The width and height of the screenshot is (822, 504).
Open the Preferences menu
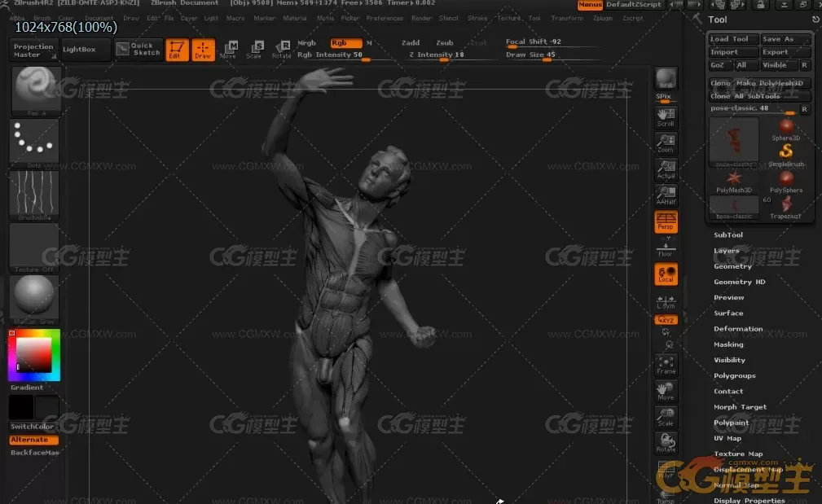pos(385,18)
